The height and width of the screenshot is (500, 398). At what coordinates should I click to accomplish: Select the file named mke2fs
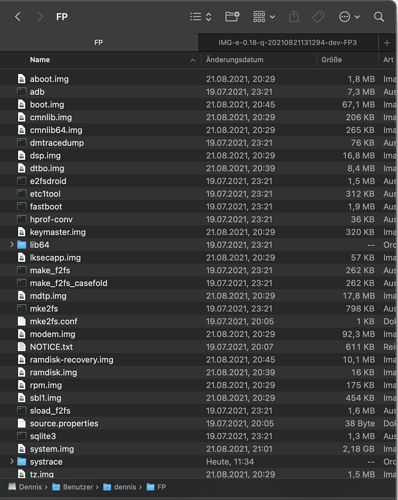tap(44, 309)
